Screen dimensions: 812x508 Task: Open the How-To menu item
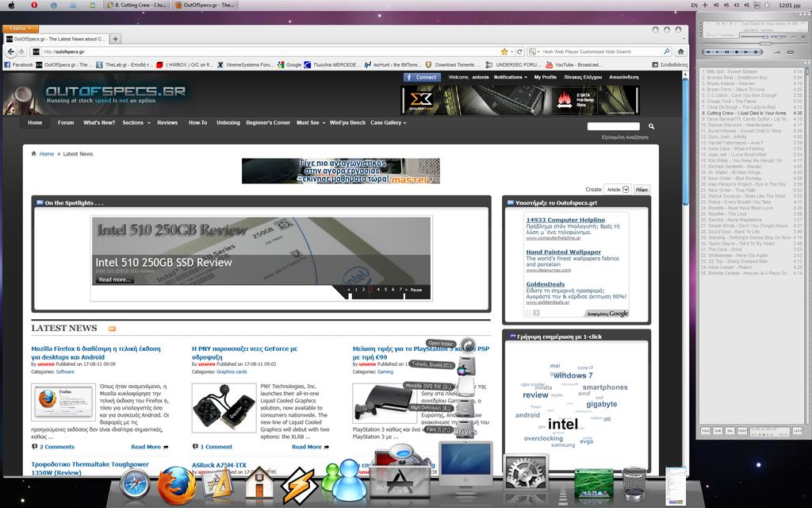click(197, 123)
